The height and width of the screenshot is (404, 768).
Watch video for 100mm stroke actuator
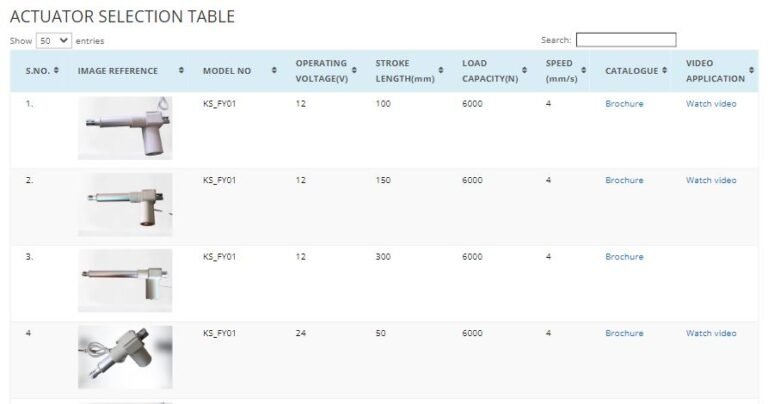pos(711,104)
